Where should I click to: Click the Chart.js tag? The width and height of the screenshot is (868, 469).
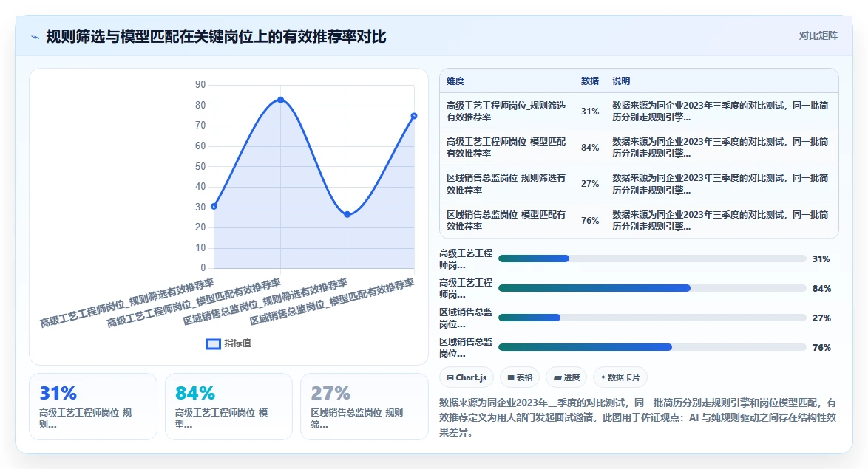click(x=466, y=377)
